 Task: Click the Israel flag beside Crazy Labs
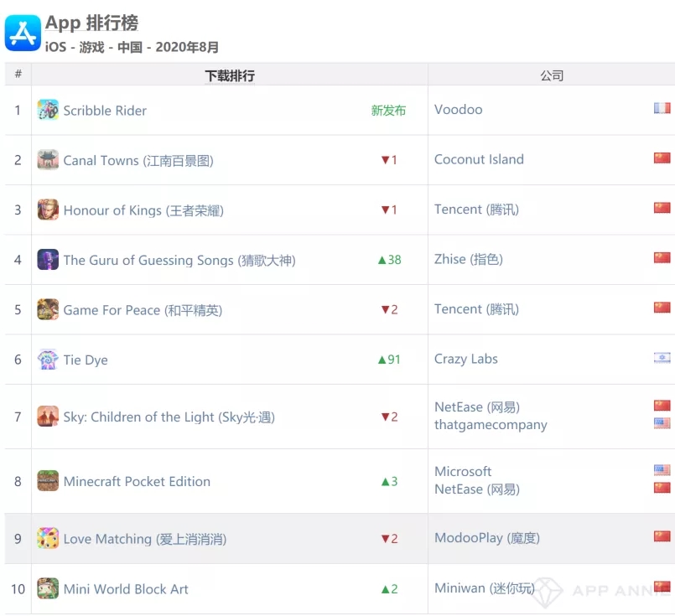[x=662, y=358]
